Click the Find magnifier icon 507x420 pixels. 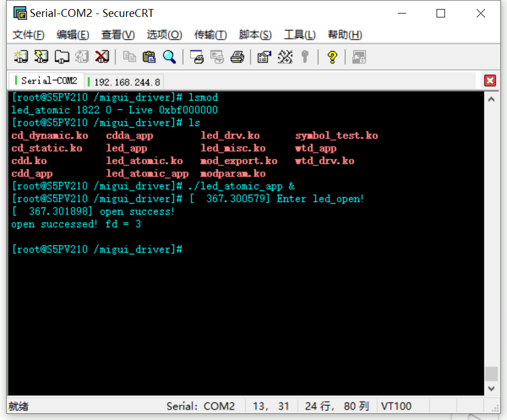click(x=170, y=57)
